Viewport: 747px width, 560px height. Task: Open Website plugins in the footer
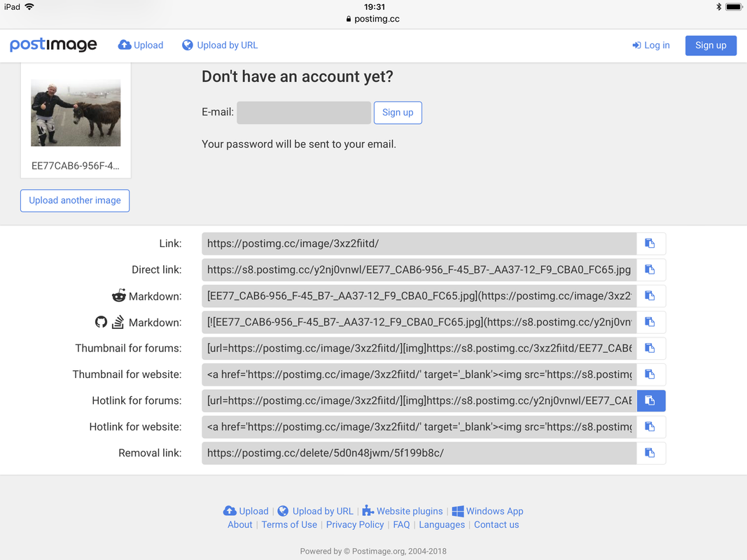403,511
